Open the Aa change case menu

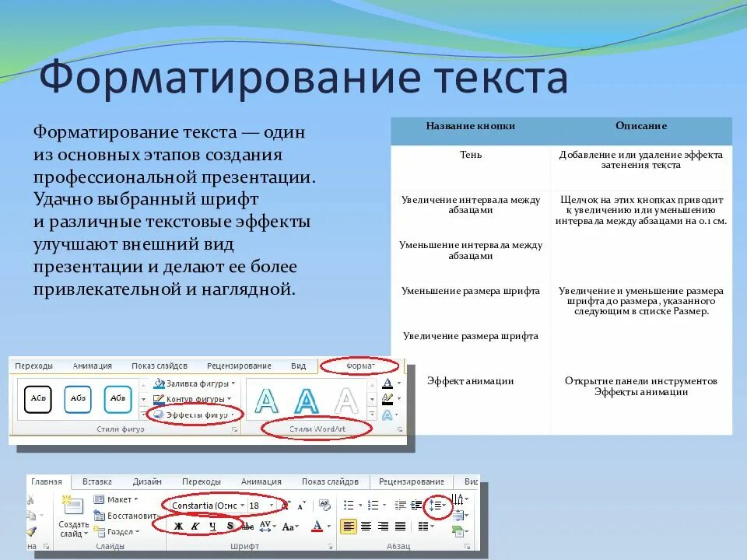(290, 527)
